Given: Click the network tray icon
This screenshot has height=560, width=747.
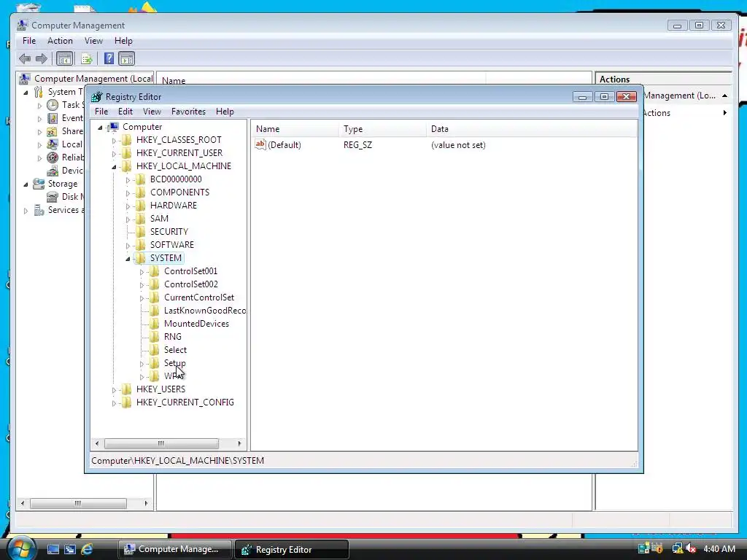Looking at the screenshot, I should pyautogui.click(x=677, y=548).
